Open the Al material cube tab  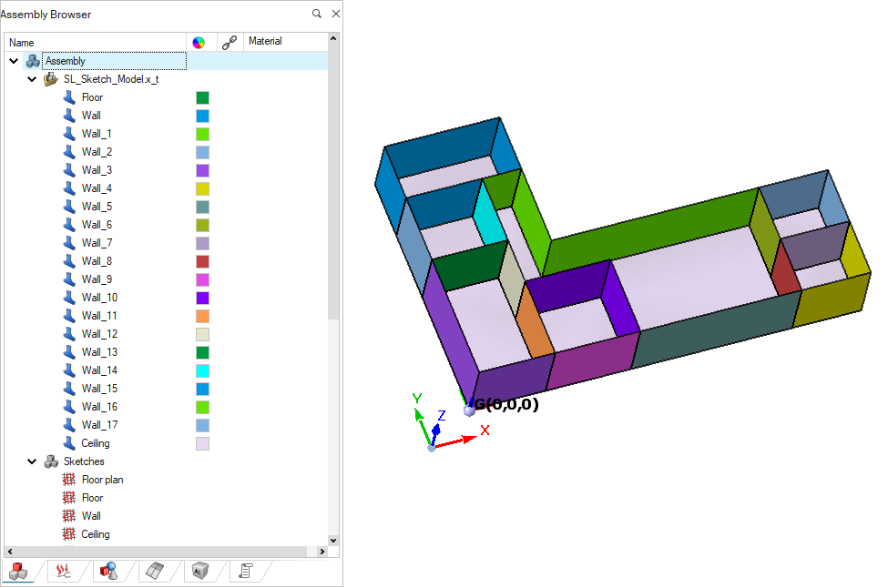199,571
